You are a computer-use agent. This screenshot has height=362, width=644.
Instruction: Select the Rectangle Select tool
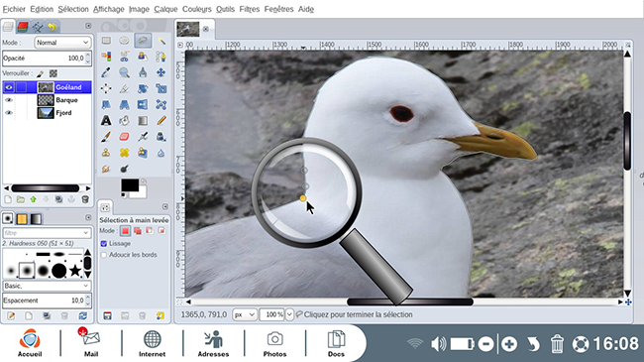coord(106,41)
